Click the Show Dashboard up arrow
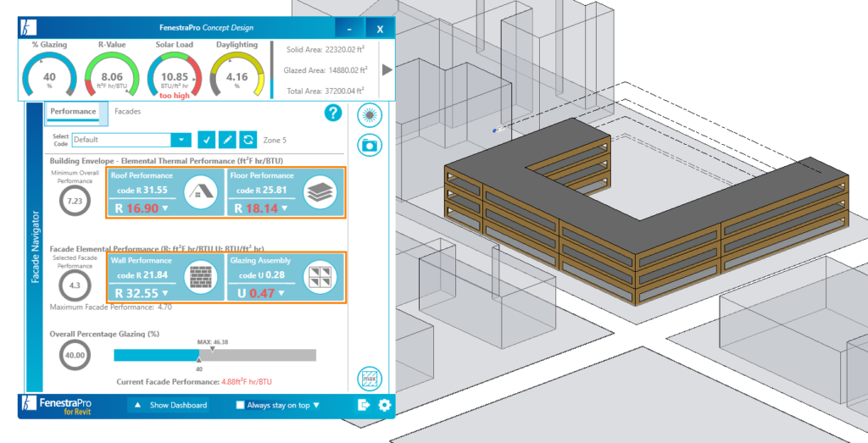The height and width of the screenshot is (443, 868). click(138, 405)
